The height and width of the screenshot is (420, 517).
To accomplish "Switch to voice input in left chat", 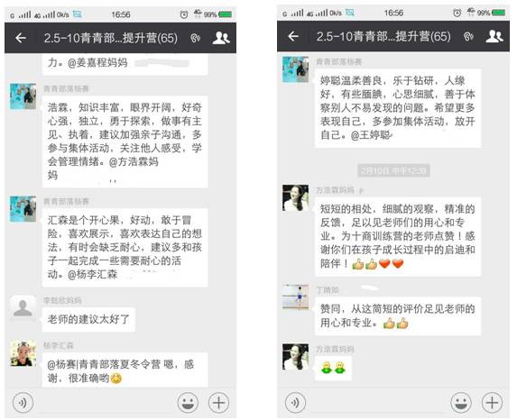I will click(23, 402).
